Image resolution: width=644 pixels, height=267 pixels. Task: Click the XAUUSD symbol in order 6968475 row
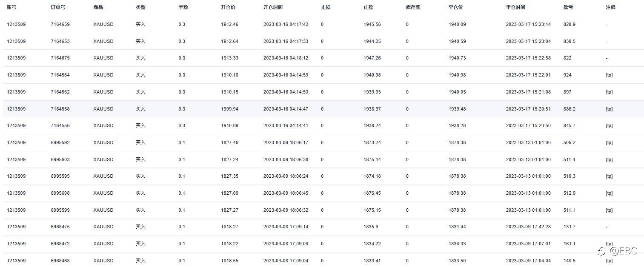(103, 227)
